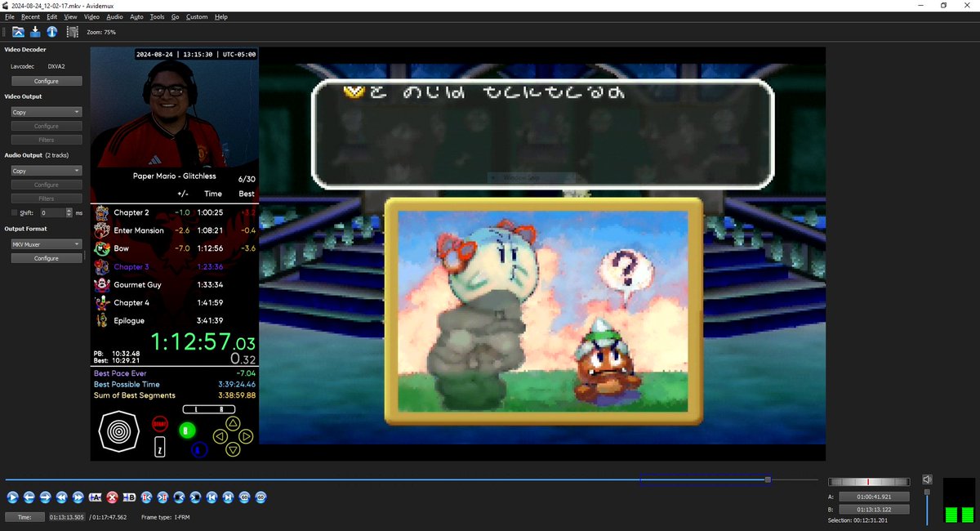This screenshot has width=980, height=531.
Task: Open the Video menu
Action: pyautogui.click(x=92, y=16)
